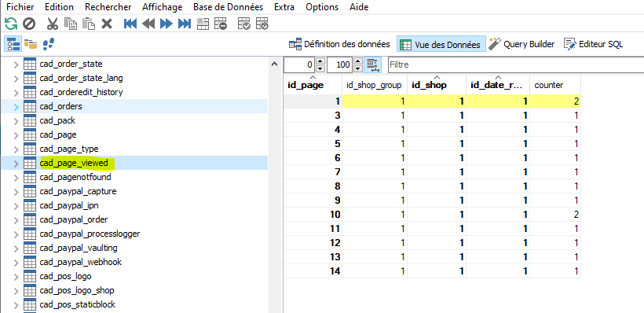This screenshot has width=644, height=313.
Task: Go to previous record page
Action: [148, 24]
